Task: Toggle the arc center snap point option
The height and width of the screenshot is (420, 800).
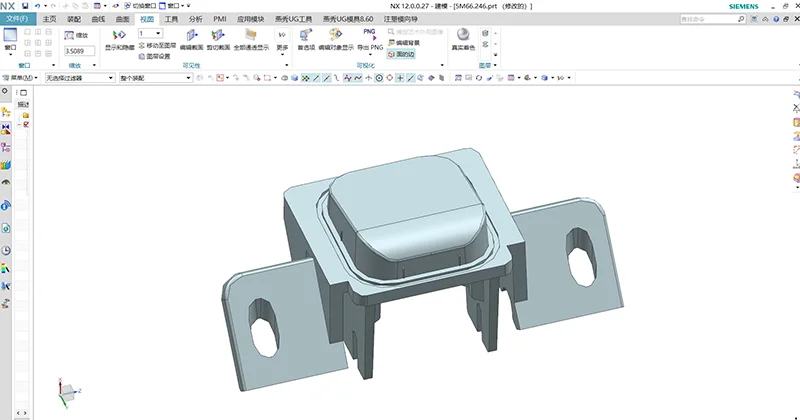Action: (379, 78)
